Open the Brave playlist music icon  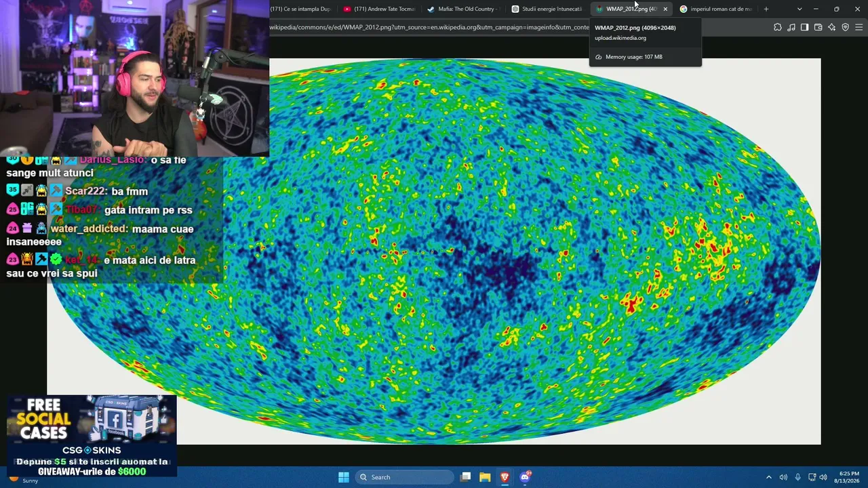791,27
